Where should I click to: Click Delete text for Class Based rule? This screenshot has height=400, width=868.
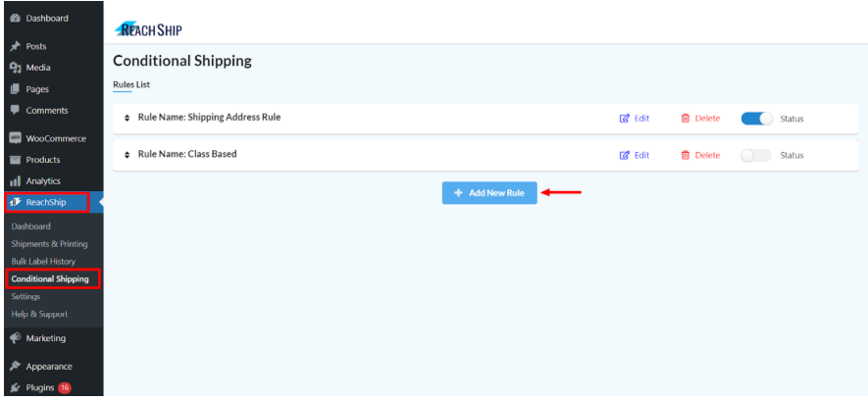tap(707, 156)
